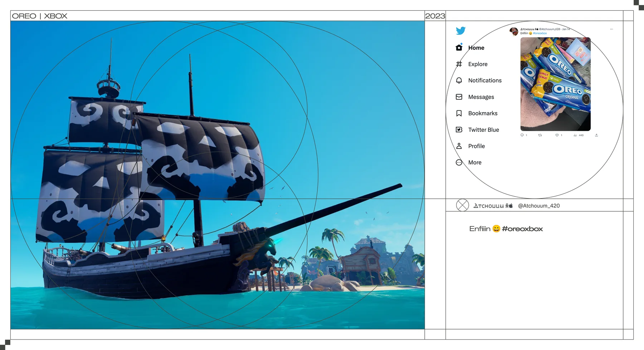The width and height of the screenshot is (644, 350).
Task: Click the large pirate ship image
Action: tap(218, 175)
